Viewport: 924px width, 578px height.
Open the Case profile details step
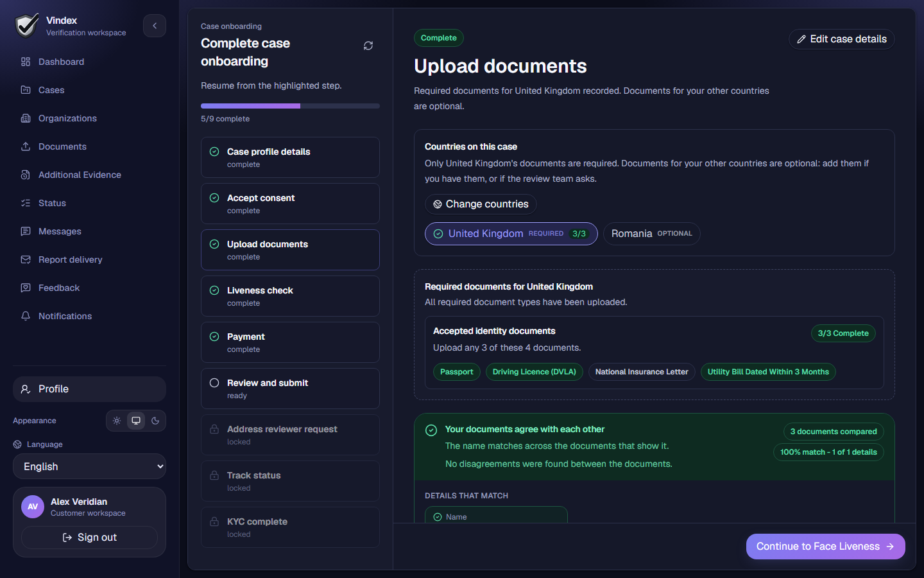(x=290, y=157)
